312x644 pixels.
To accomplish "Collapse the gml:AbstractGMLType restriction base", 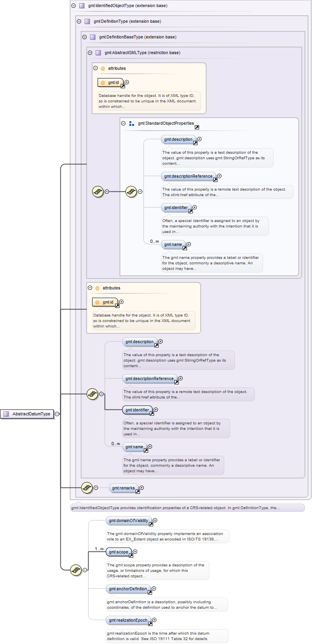I will [90, 53].
